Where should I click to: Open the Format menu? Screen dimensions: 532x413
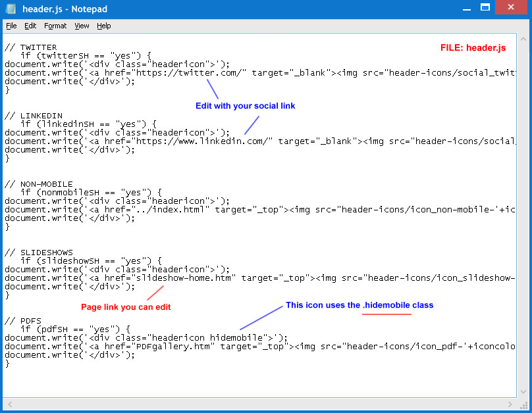tap(55, 26)
